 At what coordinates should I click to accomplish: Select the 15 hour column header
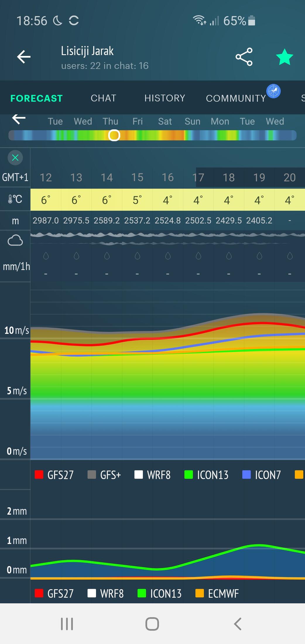[x=137, y=177]
